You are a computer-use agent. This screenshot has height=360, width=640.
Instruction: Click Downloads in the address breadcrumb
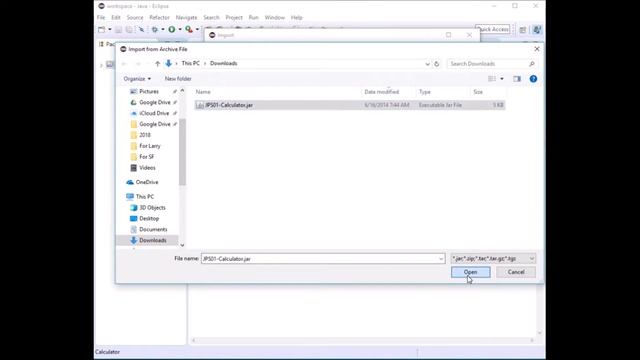click(x=223, y=64)
